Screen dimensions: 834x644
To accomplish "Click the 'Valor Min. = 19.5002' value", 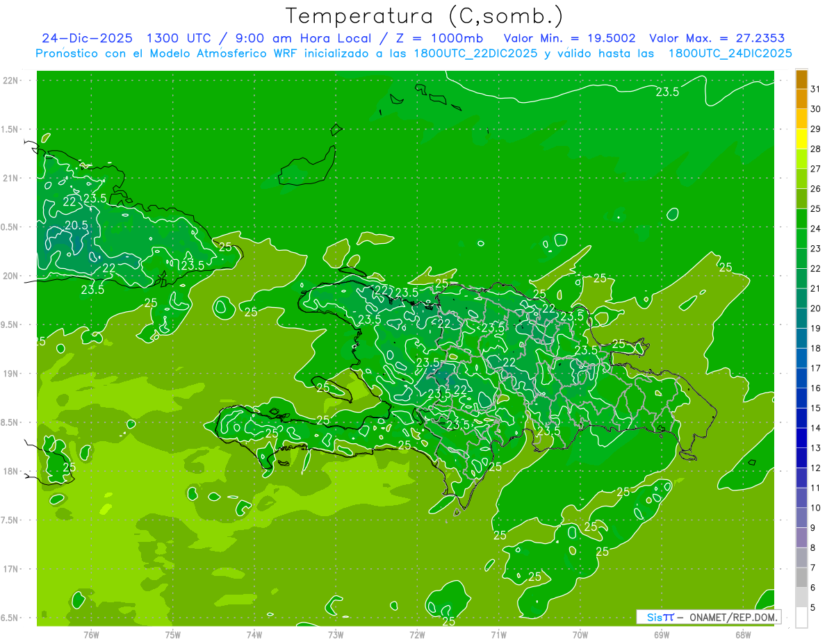I will [x=569, y=38].
